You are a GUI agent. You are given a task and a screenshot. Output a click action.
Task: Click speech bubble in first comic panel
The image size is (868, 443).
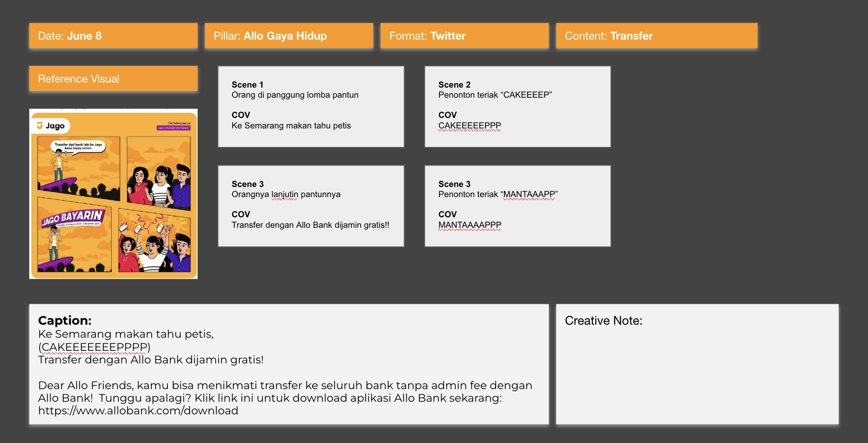click(78, 147)
